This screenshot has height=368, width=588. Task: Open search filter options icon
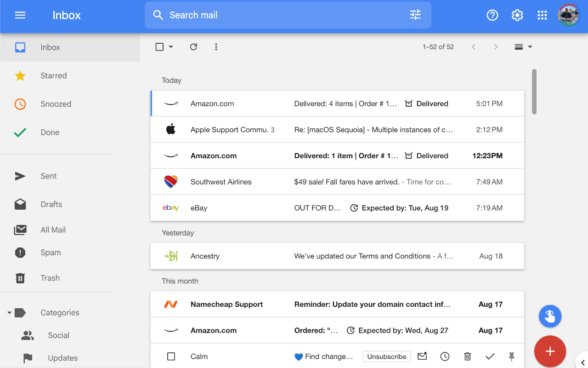coord(415,15)
